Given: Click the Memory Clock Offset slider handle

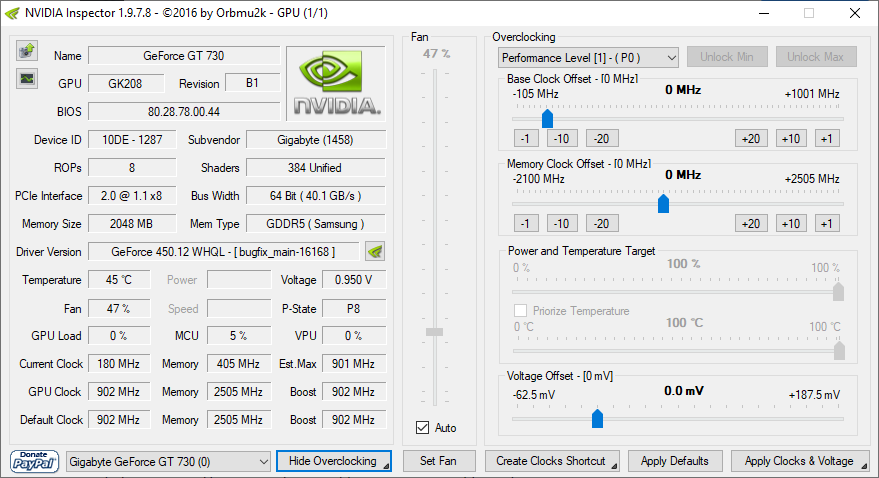Looking at the screenshot, I should (663, 203).
